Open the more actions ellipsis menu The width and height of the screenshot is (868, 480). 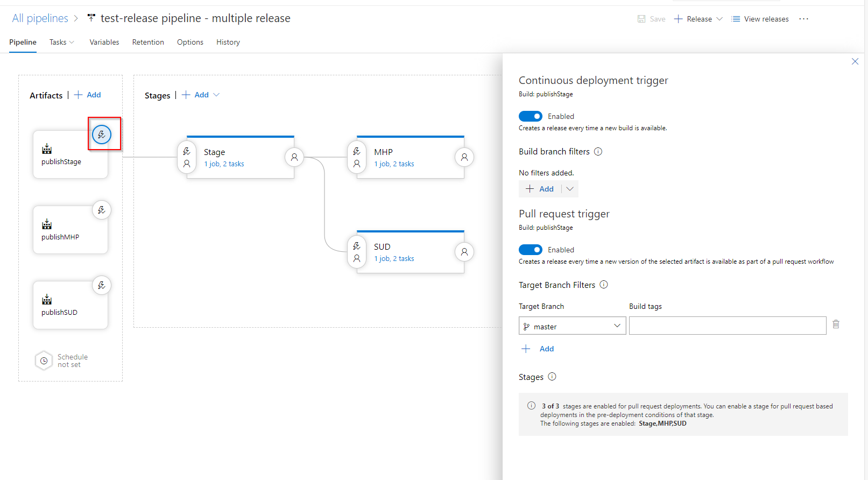(x=803, y=19)
